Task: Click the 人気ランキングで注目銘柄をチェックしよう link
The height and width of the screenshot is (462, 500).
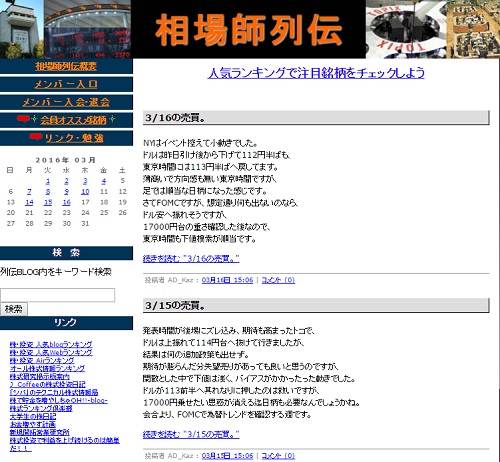Action: point(316,73)
